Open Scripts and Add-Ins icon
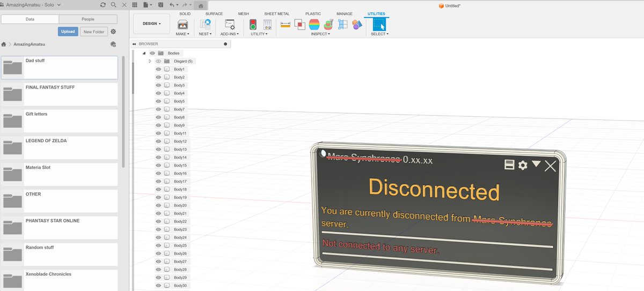 click(x=230, y=24)
